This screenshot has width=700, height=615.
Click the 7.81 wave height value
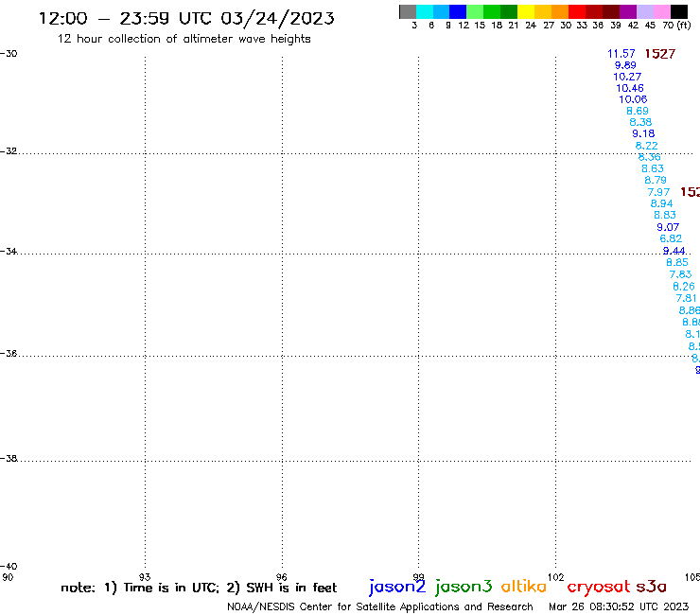[x=686, y=298]
